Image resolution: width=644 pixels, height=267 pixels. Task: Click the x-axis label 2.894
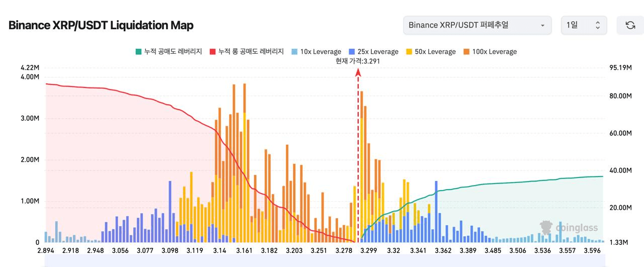tap(46, 250)
